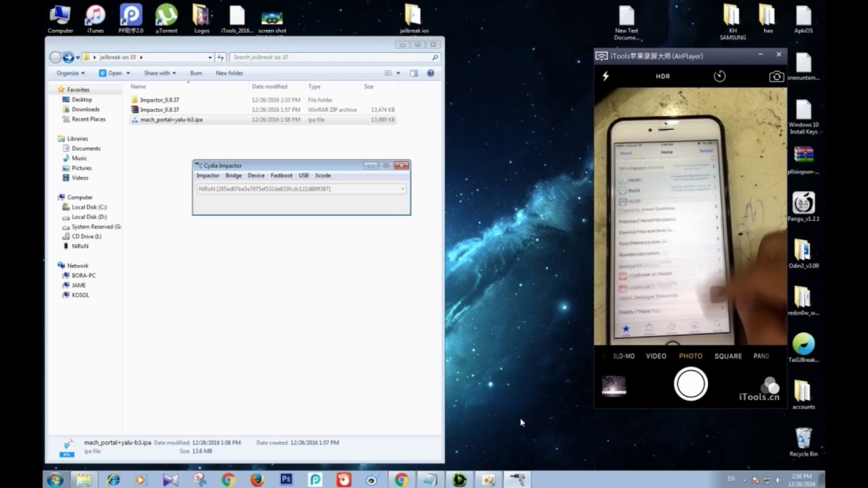The image size is (868, 488).
Task: Select Favorites in the navigation pane
Action: [x=77, y=89]
